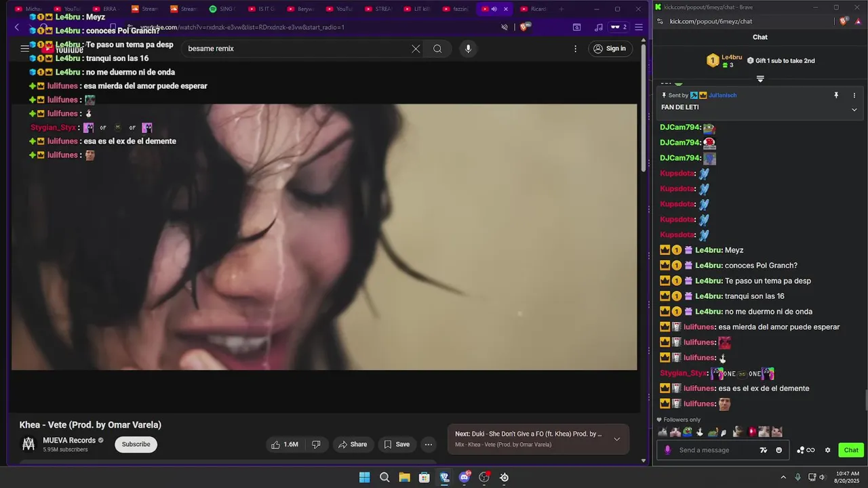Open File Explorer from the taskbar

(x=404, y=477)
